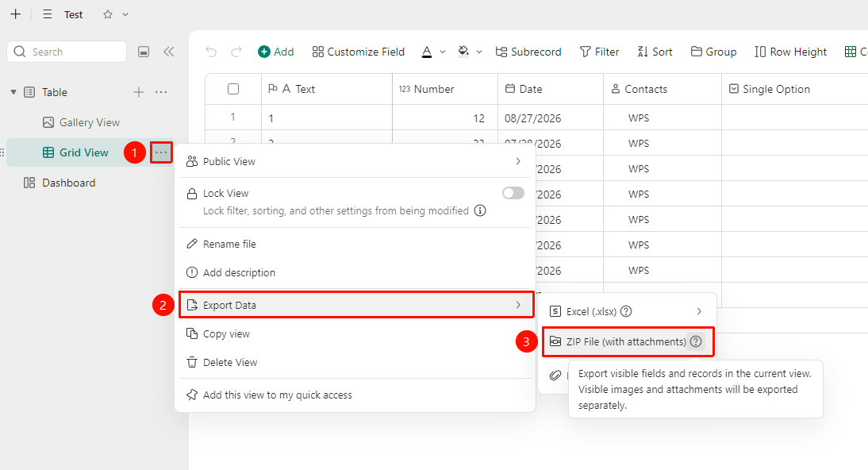Image resolution: width=868 pixels, height=470 pixels.
Task: Click the help icon beside Excel (.xlsx)
Action: pos(626,311)
